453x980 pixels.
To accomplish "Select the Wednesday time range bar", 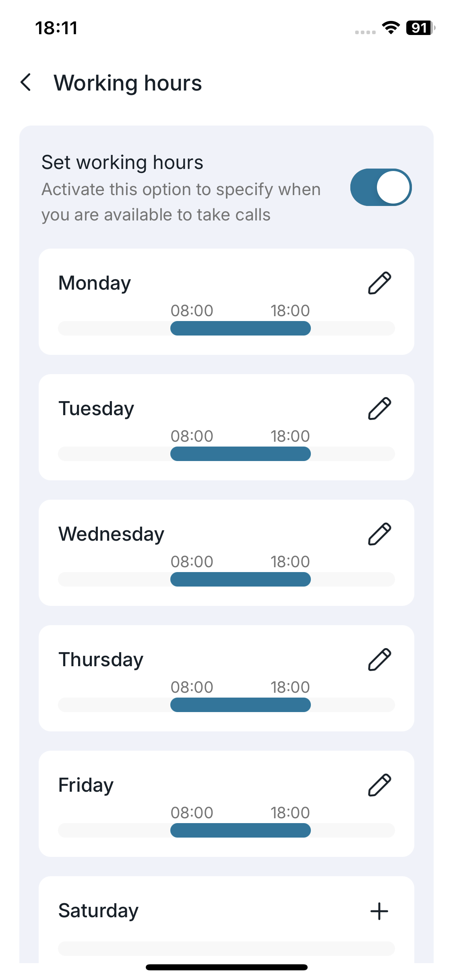I will (240, 579).
